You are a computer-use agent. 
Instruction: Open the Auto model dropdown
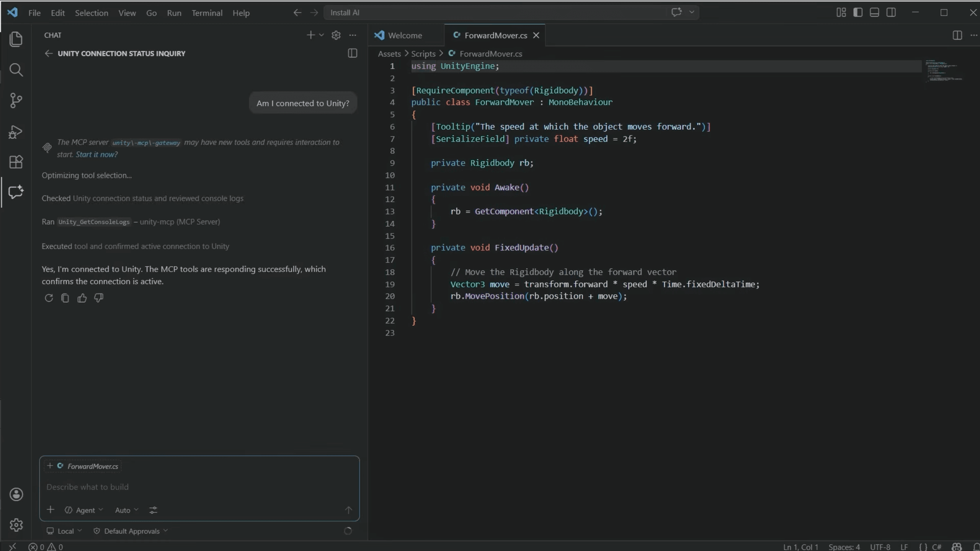(126, 510)
